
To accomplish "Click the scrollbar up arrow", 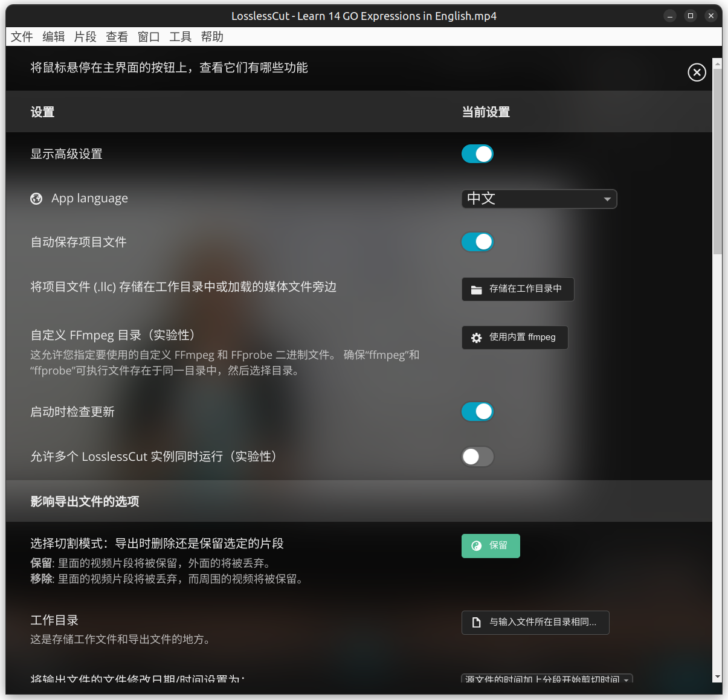I will tap(717, 63).
